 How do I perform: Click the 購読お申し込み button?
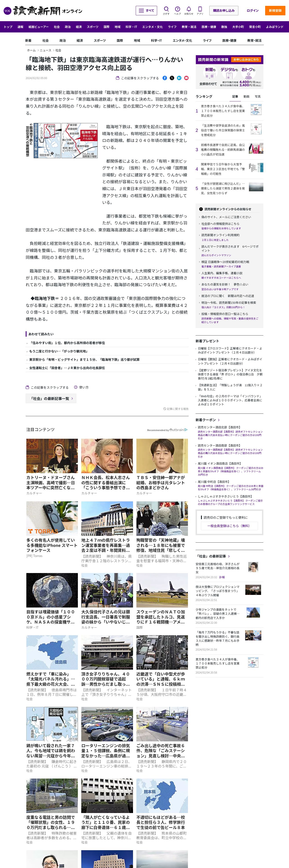click(x=224, y=10)
